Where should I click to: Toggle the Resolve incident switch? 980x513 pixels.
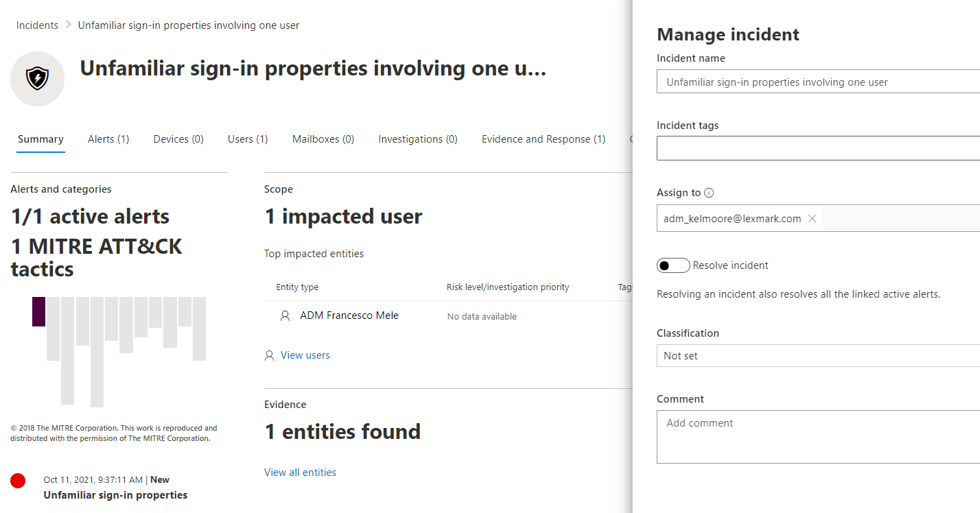point(673,265)
